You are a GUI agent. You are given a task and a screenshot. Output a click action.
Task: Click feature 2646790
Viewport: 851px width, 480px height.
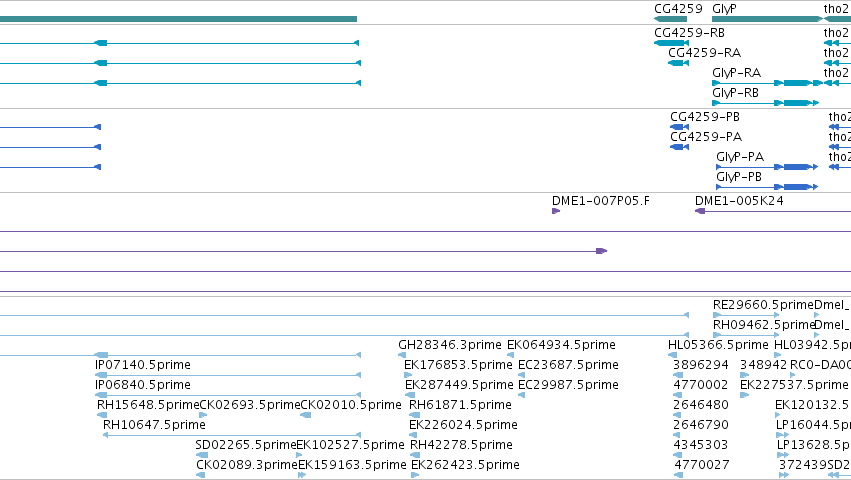[x=701, y=425]
